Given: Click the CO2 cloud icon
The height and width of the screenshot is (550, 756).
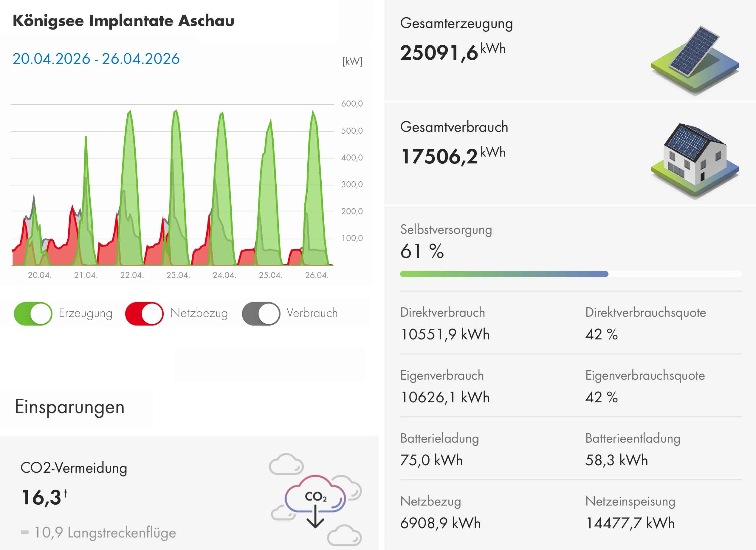Looking at the screenshot, I should [315, 499].
